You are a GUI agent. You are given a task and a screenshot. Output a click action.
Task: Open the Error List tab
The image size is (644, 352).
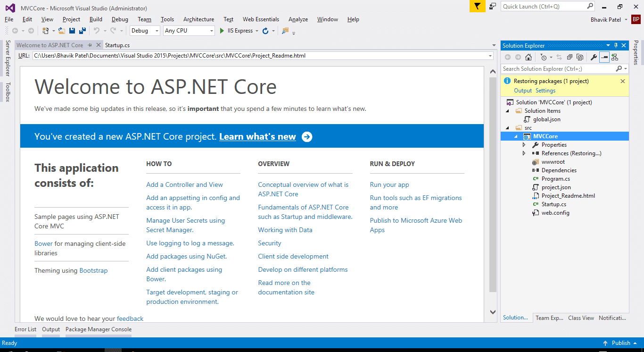pos(25,329)
